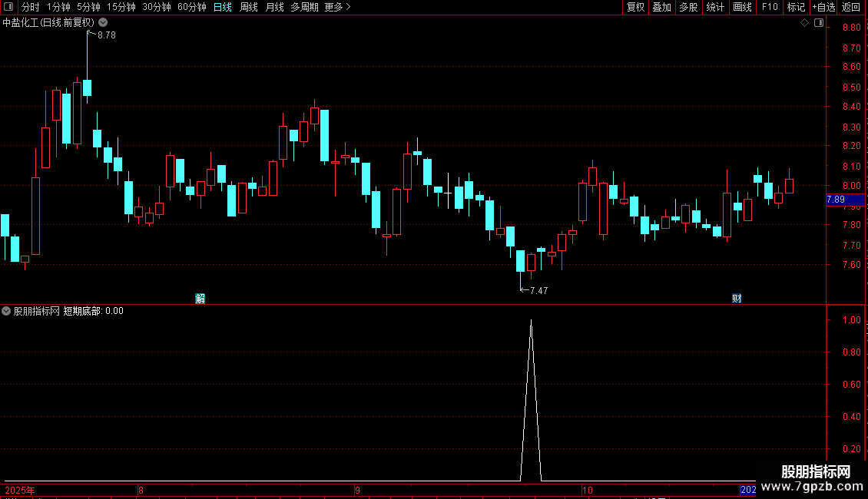Click the panel layout icon at top-left
The width and height of the screenshot is (868, 499).
8,7
